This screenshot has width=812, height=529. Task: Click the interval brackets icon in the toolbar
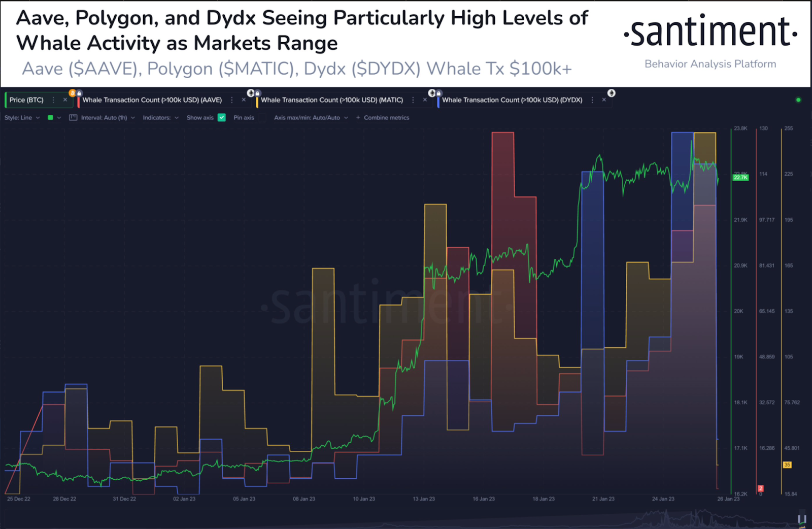tap(73, 117)
